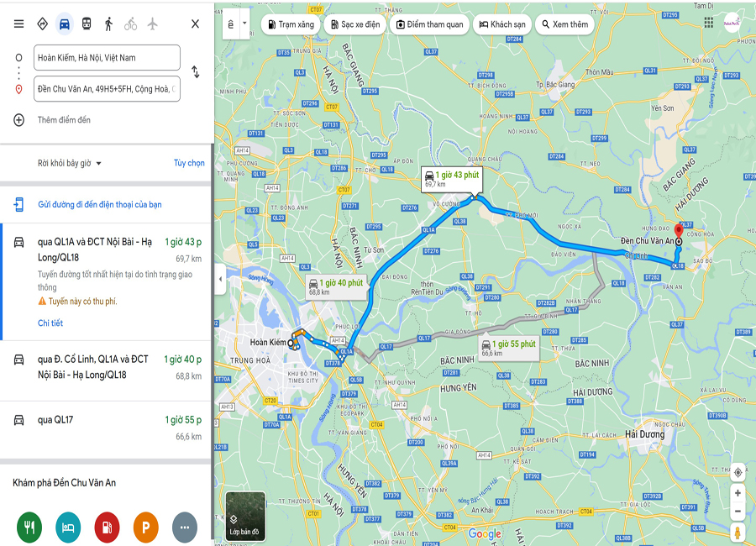Collapse the side panel arrow
Viewport: 756px width, 546px height.
coord(220,279)
